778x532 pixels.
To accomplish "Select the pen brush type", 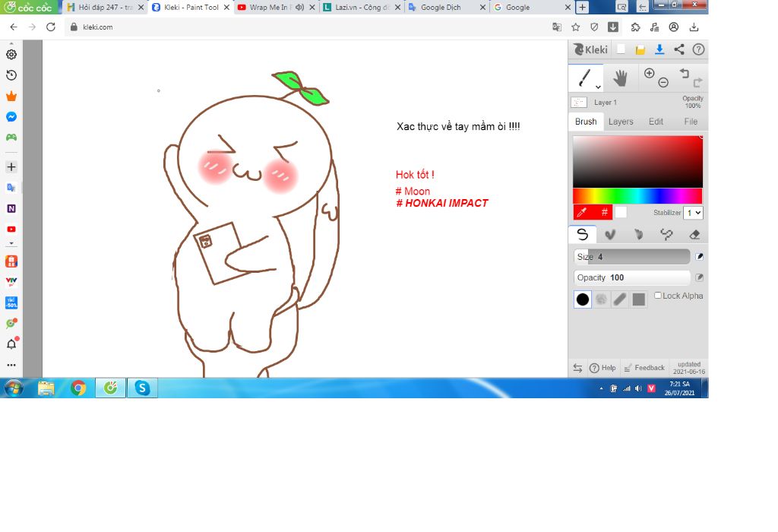I will tap(583, 234).
